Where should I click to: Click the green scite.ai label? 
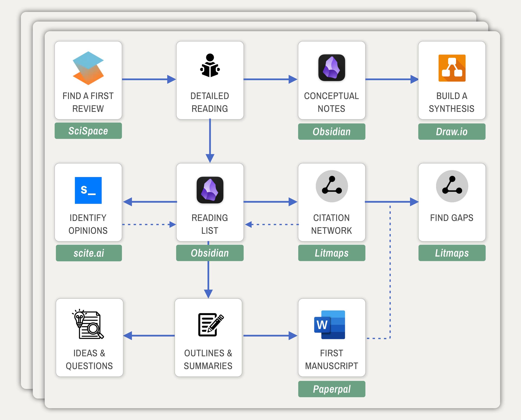click(x=89, y=253)
